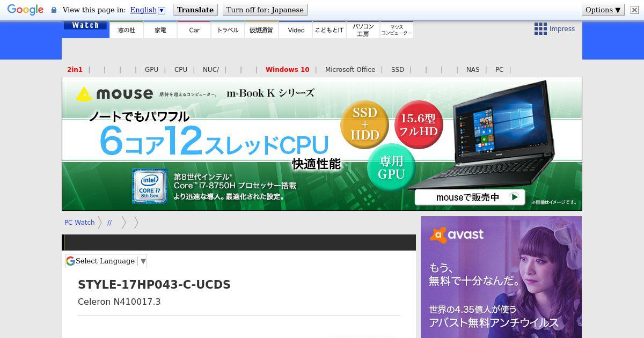Click the mouseで販売中 button
Screen dimensions: 644x338
click(470, 197)
